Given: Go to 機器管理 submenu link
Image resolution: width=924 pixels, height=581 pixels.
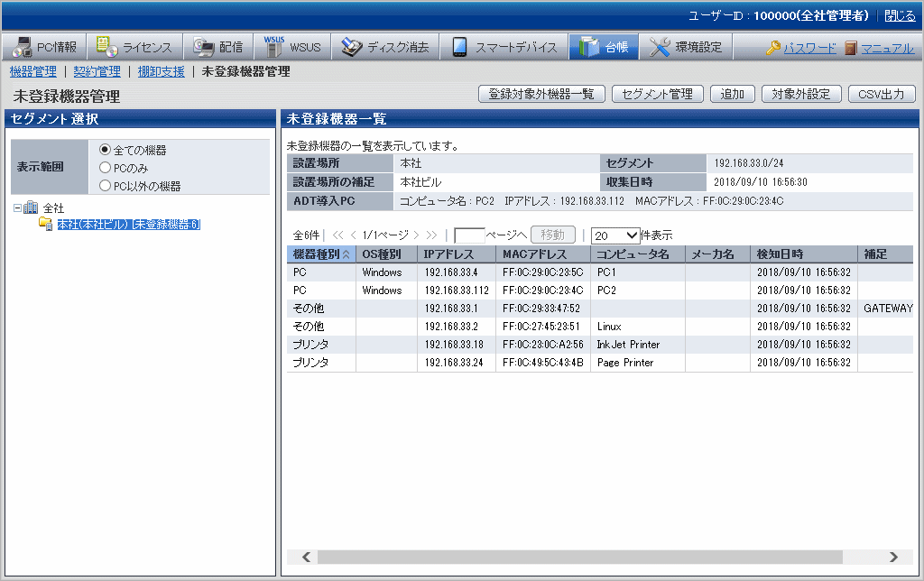Looking at the screenshot, I should tap(32, 71).
